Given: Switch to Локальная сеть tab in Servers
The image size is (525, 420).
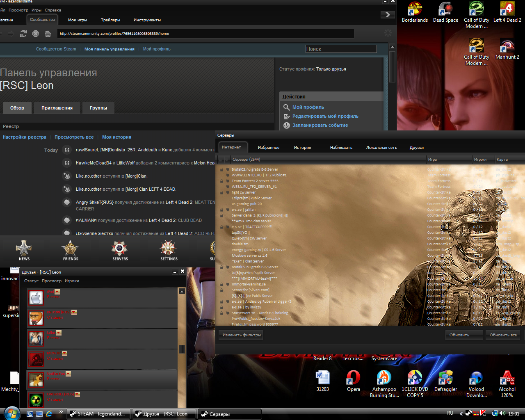Looking at the screenshot, I should point(381,147).
